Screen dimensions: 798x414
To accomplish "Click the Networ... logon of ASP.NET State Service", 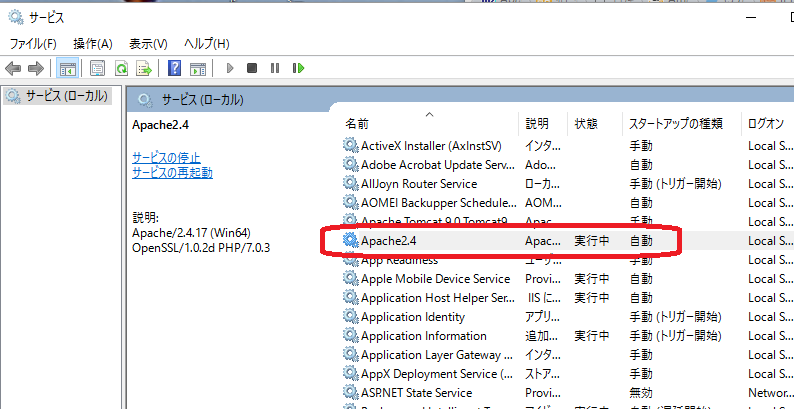I will (x=771, y=393).
